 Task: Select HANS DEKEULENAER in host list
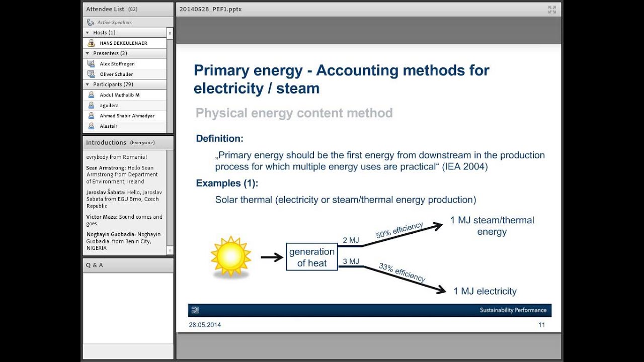click(x=124, y=43)
